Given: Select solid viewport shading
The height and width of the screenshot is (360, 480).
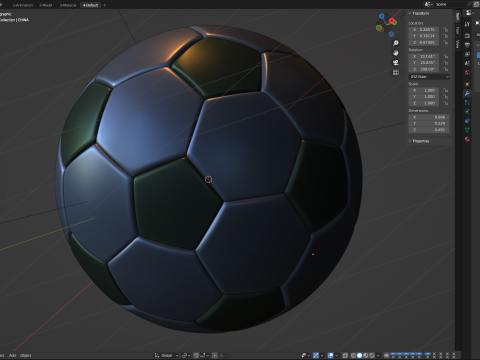Looking at the screenshot, I should coord(359,355).
